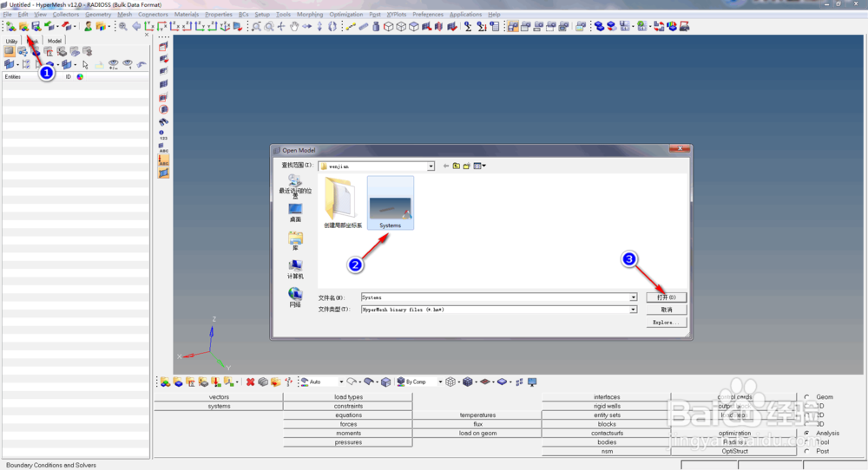Select the 3D radio button
This screenshot has width=868, height=470.
pos(807,424)
